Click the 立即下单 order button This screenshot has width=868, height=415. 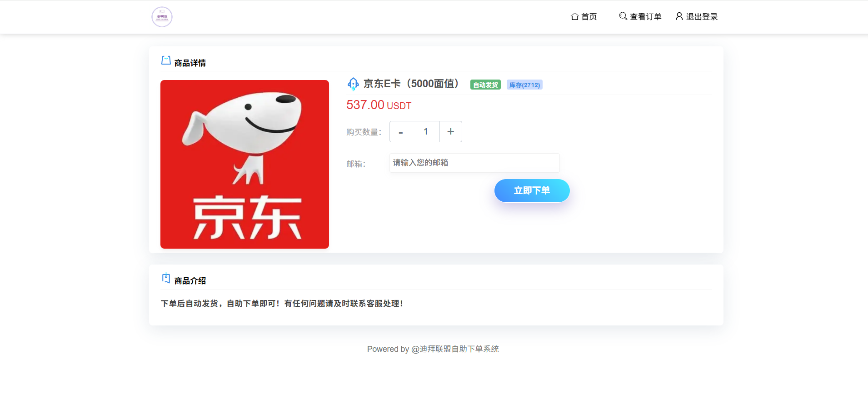click(x=532, y=190)
